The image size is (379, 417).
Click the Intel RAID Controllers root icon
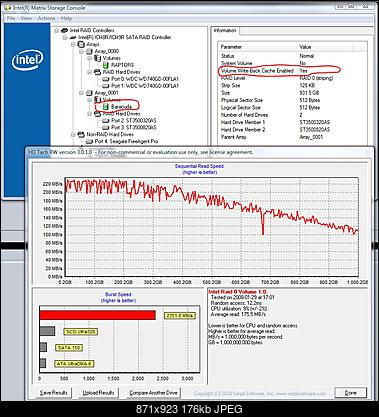pyautogui.click(x=65, y=30)
